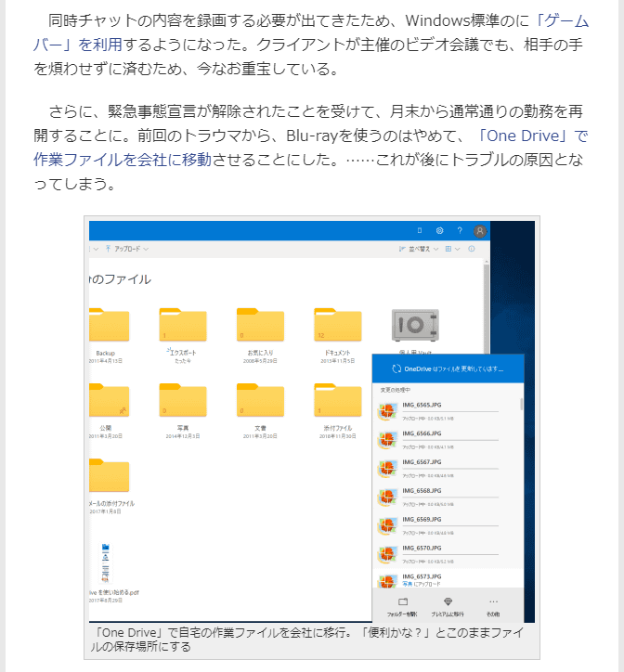The width and height of the screenshot is (624, 672).
Task: Open the ドキュメント folder
Action: tap(338, 325)
